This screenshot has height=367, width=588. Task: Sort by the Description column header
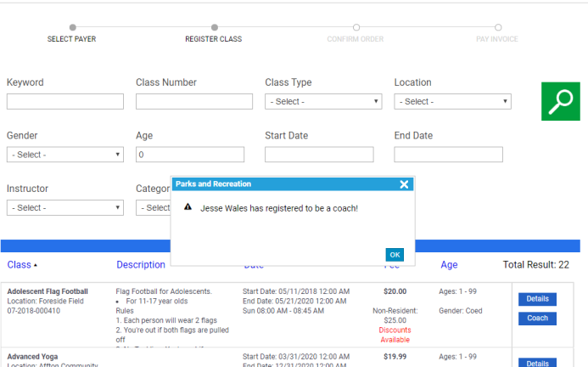coord(141,265)
